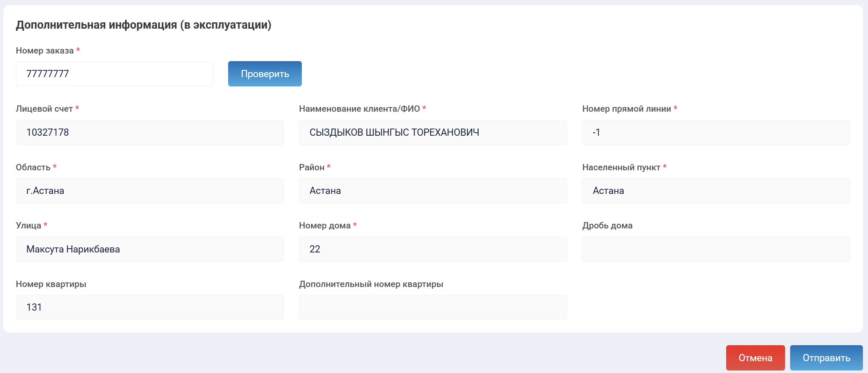Focus the Номер заказа field with 77777777

point(114,74)
